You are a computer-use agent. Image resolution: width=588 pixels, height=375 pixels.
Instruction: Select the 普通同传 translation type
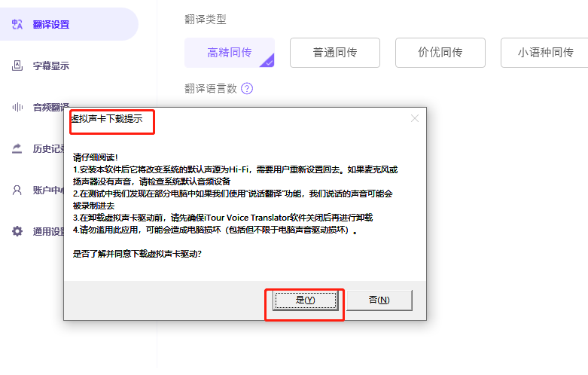tap(335, 53)
